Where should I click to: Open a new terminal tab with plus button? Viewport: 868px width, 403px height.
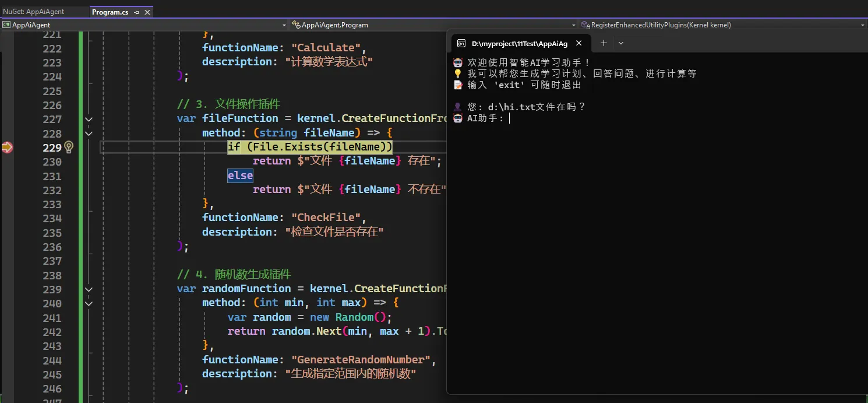[604, 43]
